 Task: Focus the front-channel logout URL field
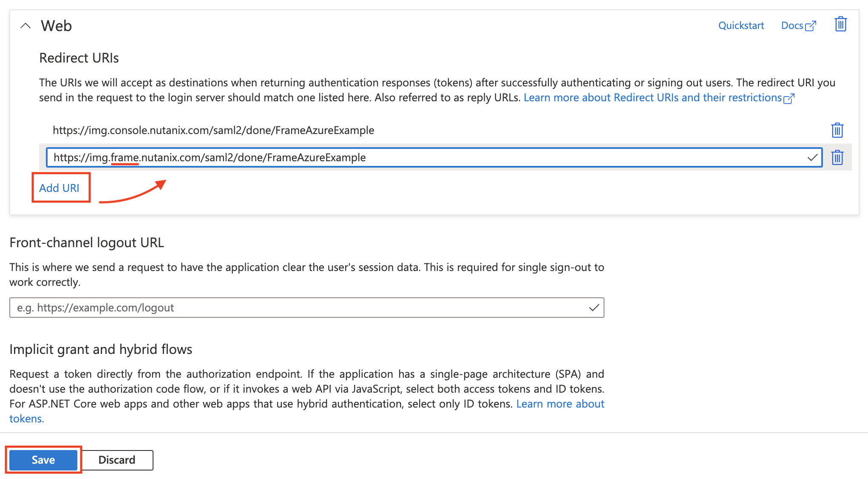pos(298,308)
